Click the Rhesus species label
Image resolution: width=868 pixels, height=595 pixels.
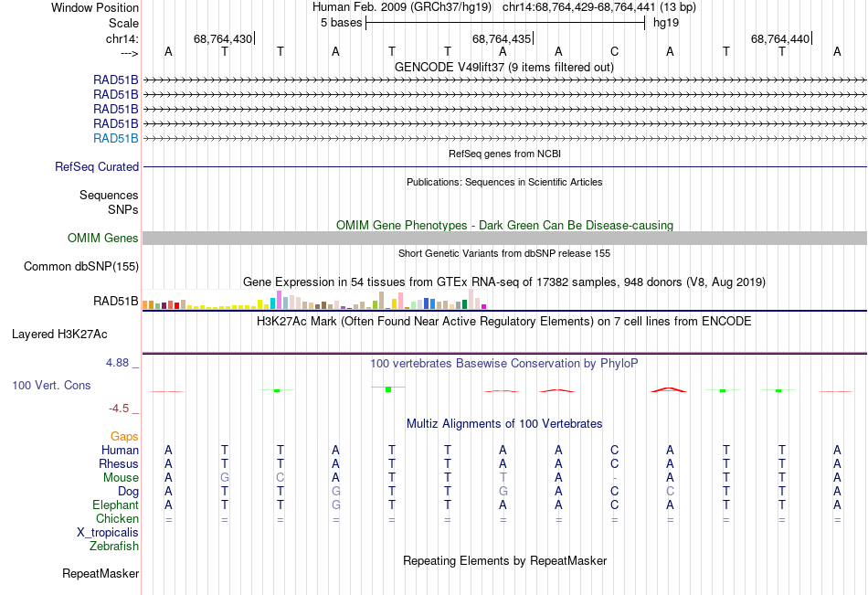tap(119, 463)
